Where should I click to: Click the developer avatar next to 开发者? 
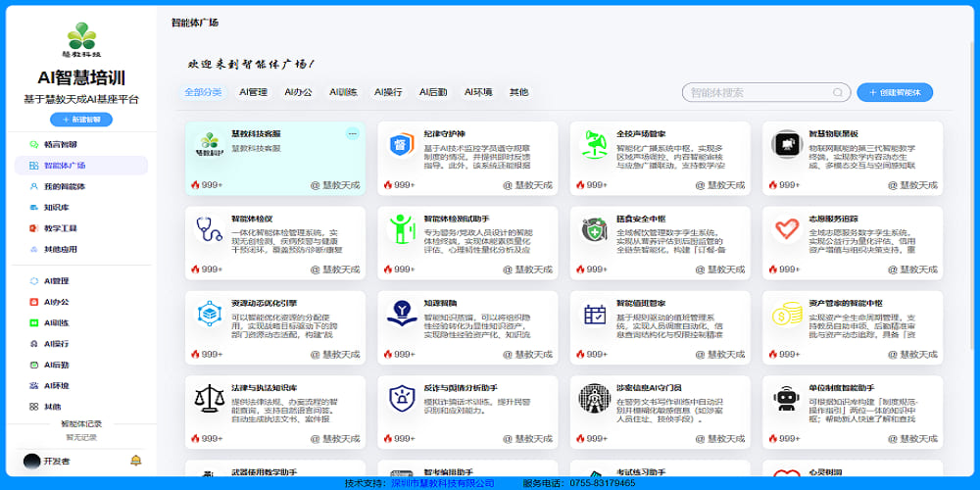click(x=32, y=462)
